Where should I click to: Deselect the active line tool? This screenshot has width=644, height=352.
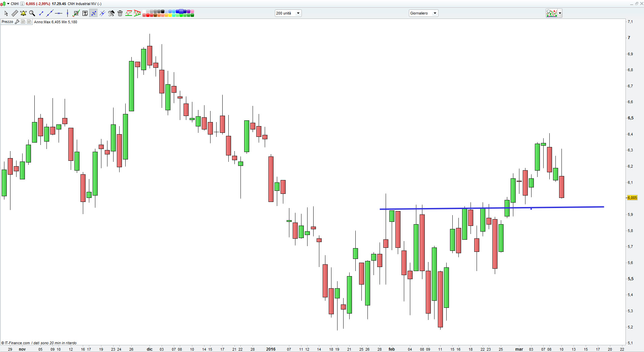pos(94,13)
